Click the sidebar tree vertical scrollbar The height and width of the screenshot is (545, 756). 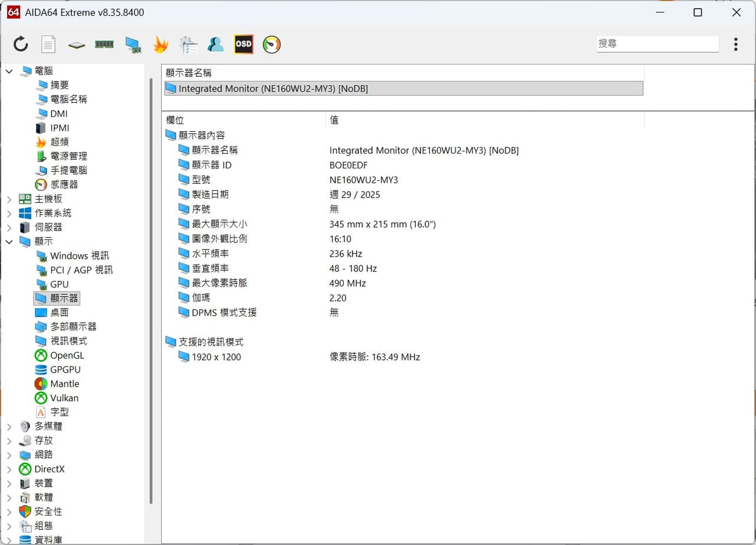(x=151, y=290)
